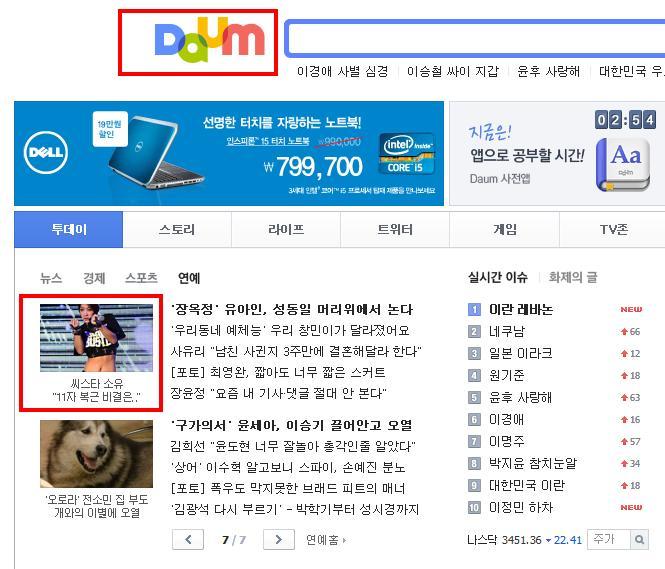The height and width of the screenshot is (569, 665).
Task: Click the Intel Core i5 badge
Action: pos(407,153)
